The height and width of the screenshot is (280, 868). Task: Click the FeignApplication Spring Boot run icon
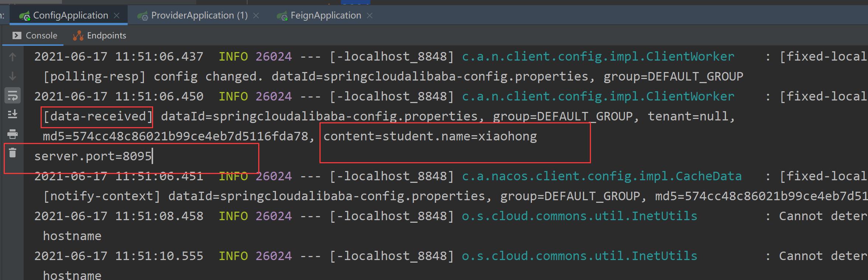(x=282, y=16)
